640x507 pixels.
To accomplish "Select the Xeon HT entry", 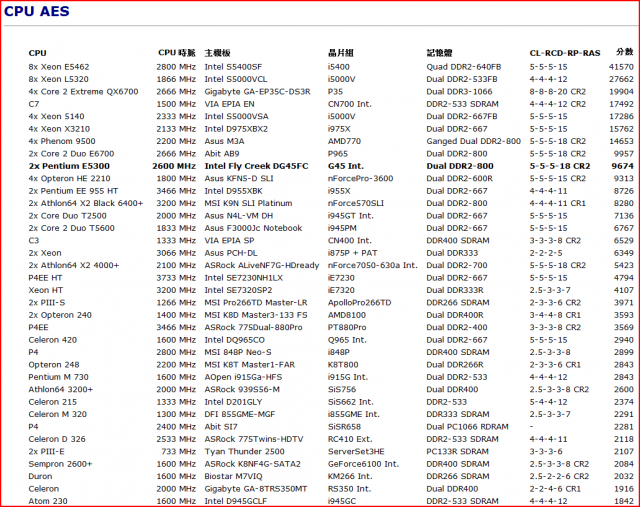I will point(46,290).
